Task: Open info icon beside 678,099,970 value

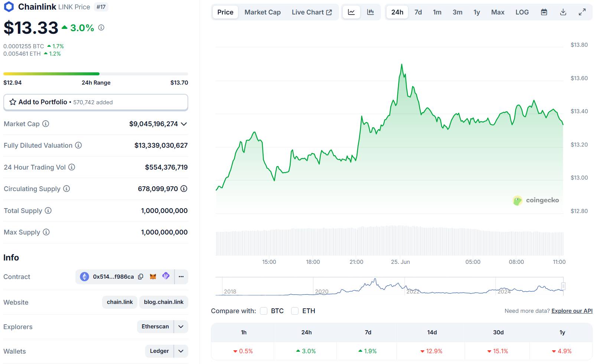Action: 184,188
